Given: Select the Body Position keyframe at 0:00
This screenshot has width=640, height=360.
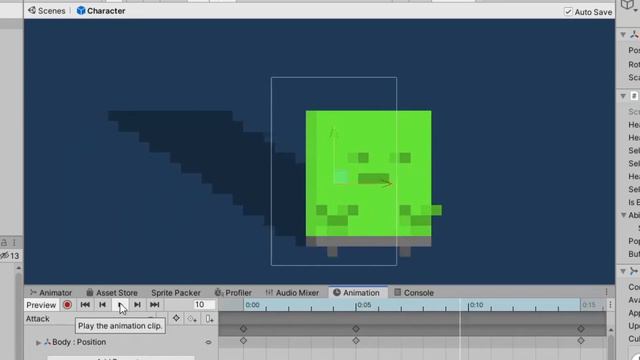Looking at the screenshot, I should tap(243, 340).
